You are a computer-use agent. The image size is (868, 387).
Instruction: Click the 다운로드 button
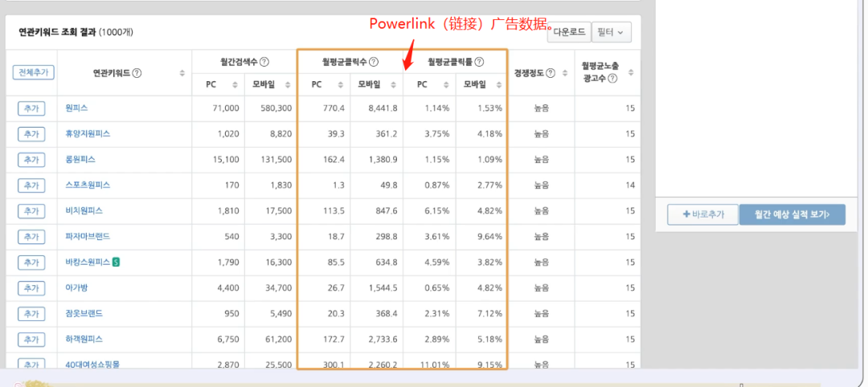[x=569, y=32]
